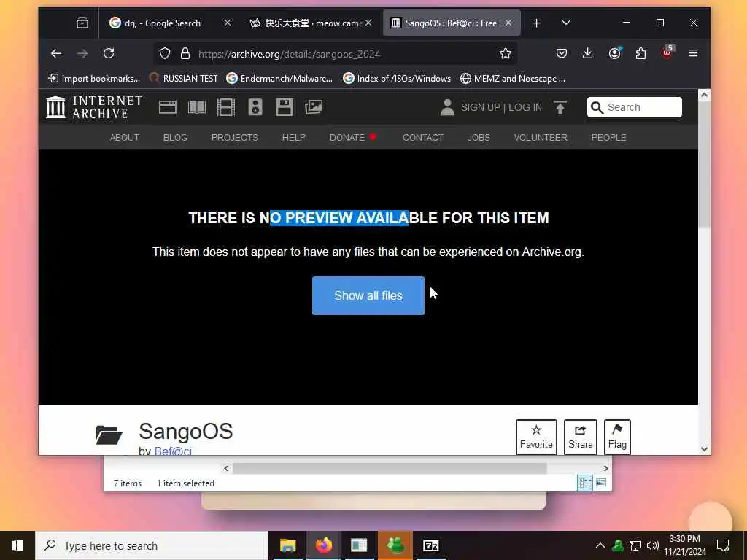
Task: Open PEOPLE in Archive nav
Action: point(609,138)
